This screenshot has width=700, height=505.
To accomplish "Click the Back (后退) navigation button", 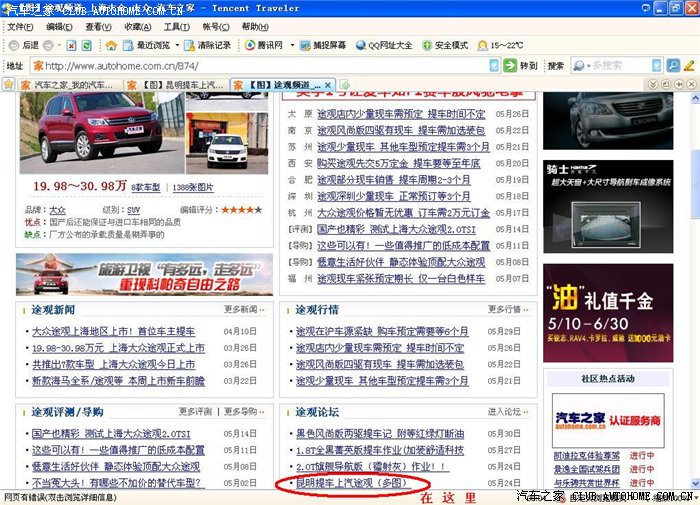I will (24, 46).
